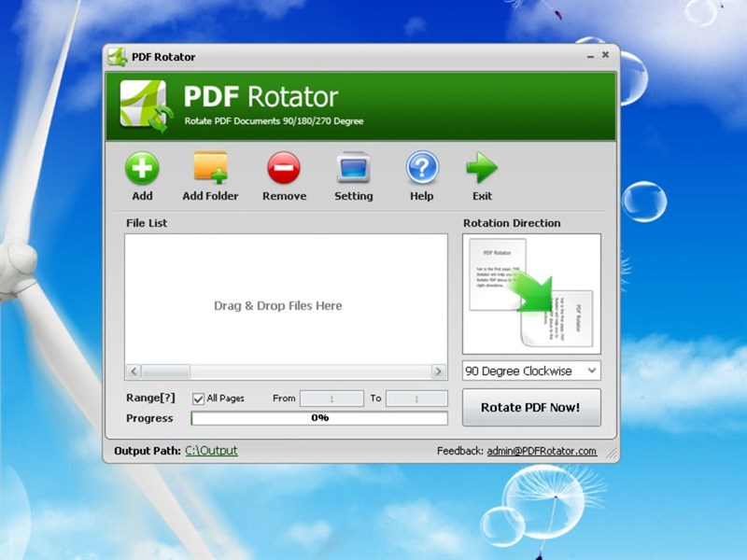Screen dimensions: 747x560
Task: Click the Remove icon to delete files
Action: tap(284, 175)
